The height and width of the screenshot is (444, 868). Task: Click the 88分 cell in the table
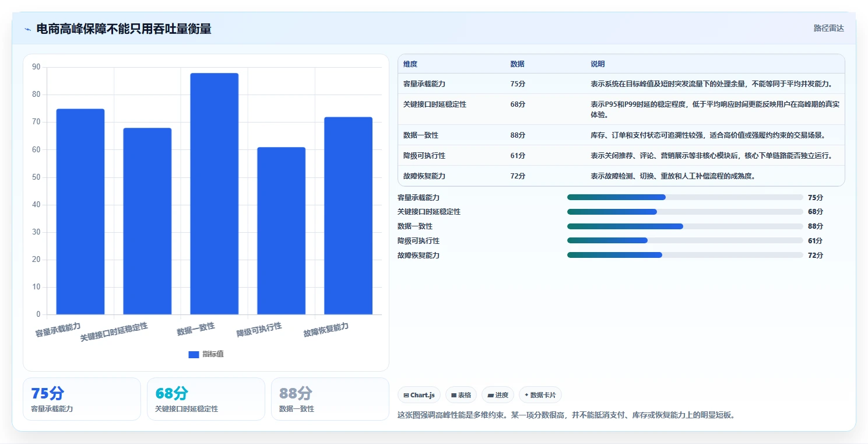click(518, 135)
